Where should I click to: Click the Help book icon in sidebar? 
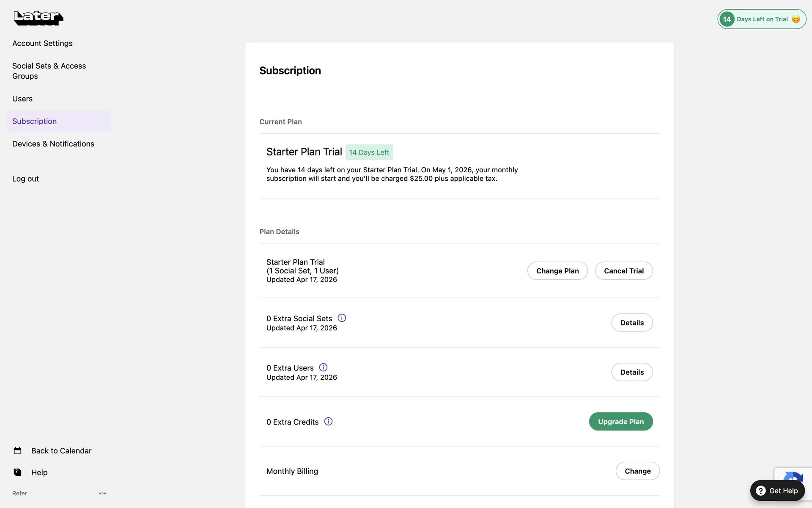point(17,472)
